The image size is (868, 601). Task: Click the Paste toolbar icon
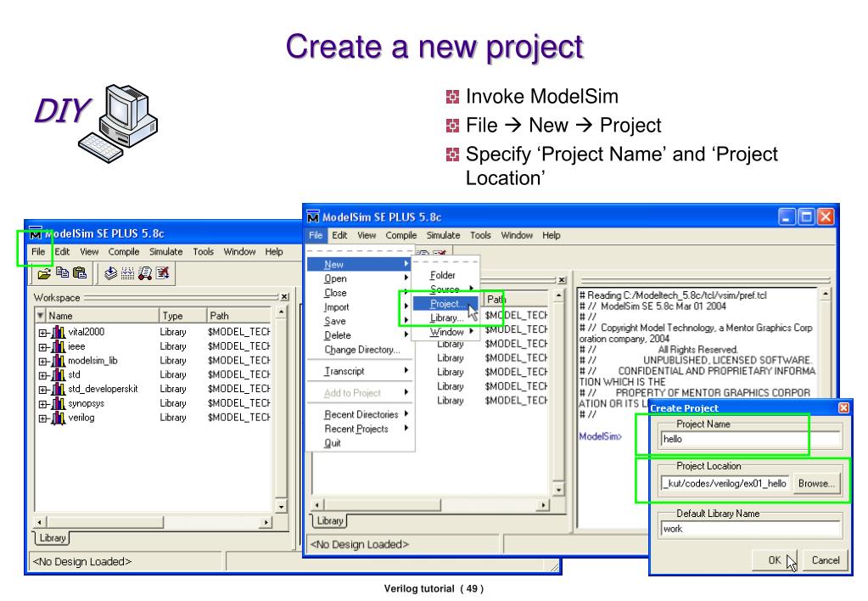[x=80, y=272]
